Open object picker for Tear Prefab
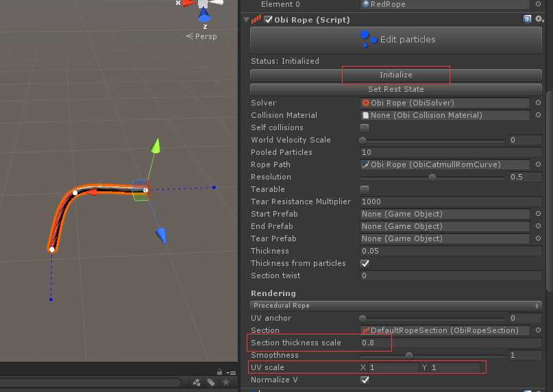The width and height of the screenshot is (553, 392). pyautogui.click(x=538, y=238)
